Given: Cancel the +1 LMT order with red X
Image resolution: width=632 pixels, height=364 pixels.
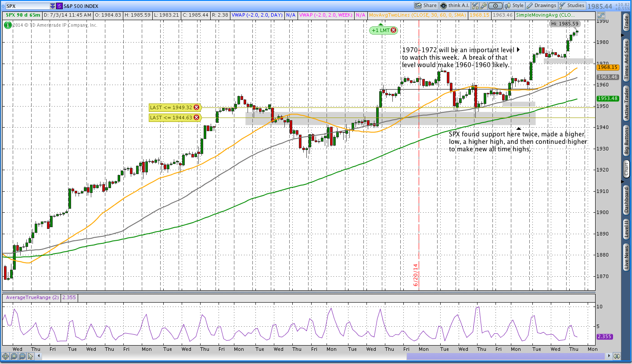Looking at the screenshot, I should (x=394, y=30).
